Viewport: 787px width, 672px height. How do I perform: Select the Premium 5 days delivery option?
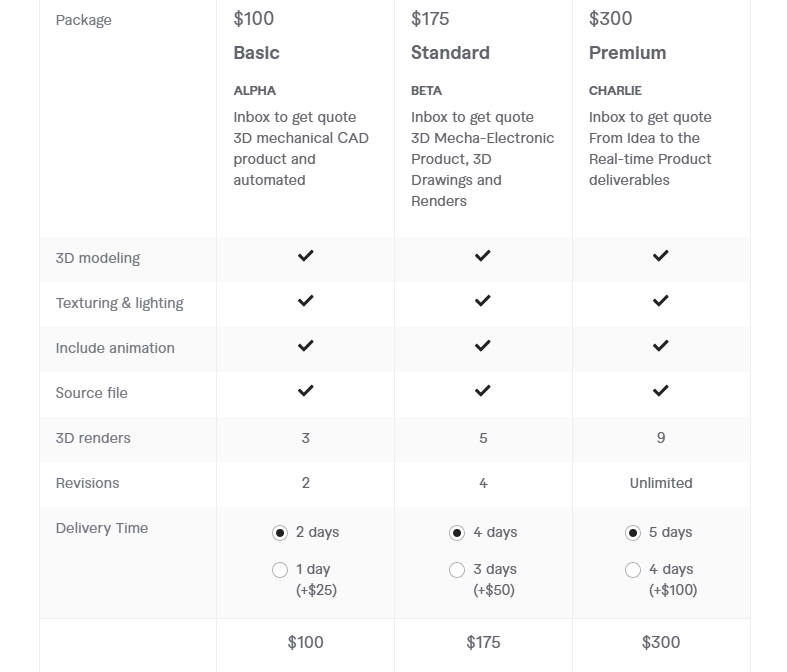coord(633,533)
